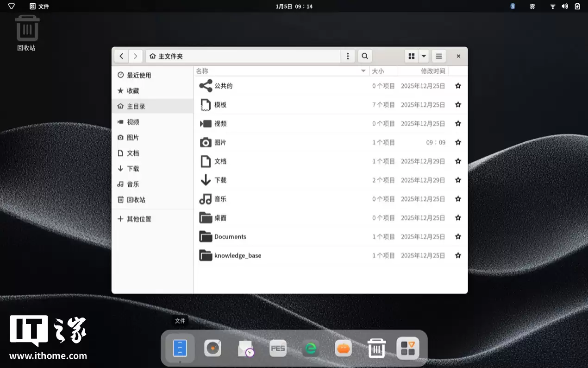Launch the PES app from the dock
Screen dimensions: 588x368
[x=278, y=348]
